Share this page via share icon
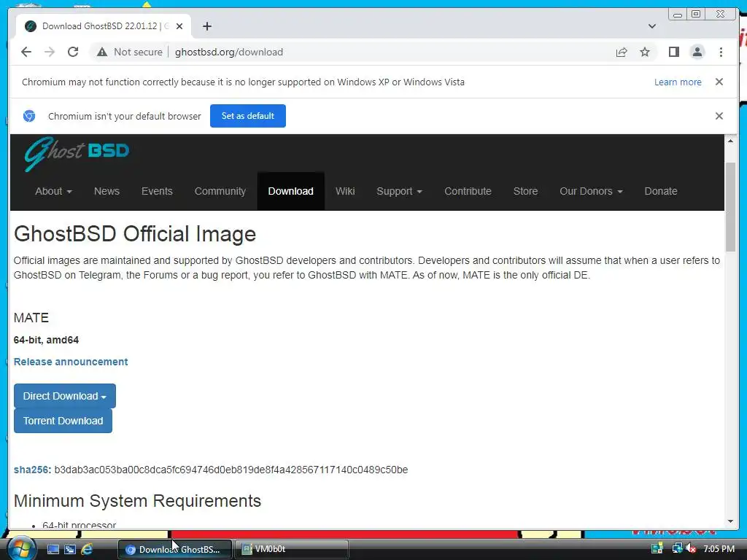 pos(622,52)
